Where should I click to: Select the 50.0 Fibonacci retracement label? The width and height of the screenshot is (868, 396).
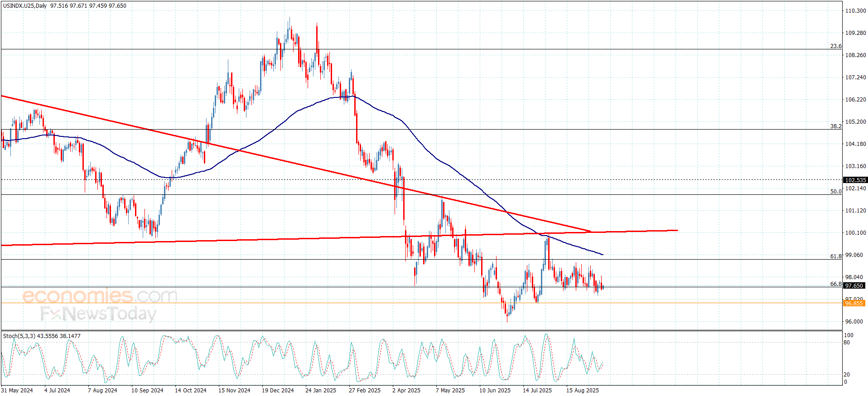click(x=836, y=192)
